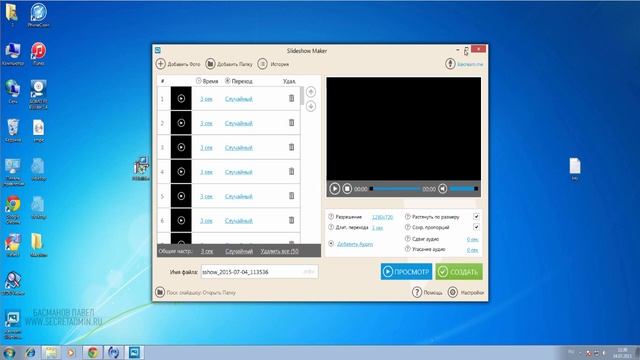The image size is (640, 360).
Task: Mute the preview with speaker icon
Action: (x=442, y=189)
